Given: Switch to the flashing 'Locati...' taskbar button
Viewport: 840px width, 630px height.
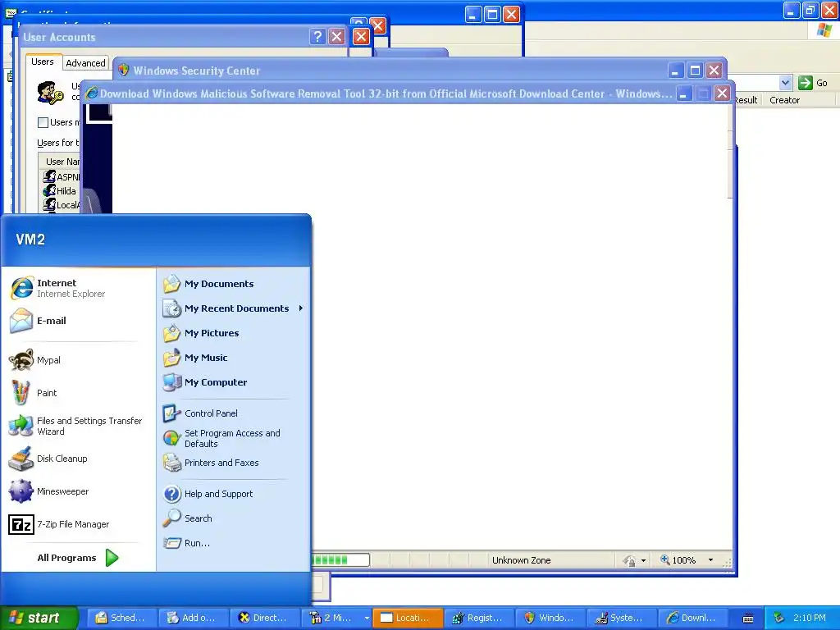Looking at the screenshot, I should [408, 618].
